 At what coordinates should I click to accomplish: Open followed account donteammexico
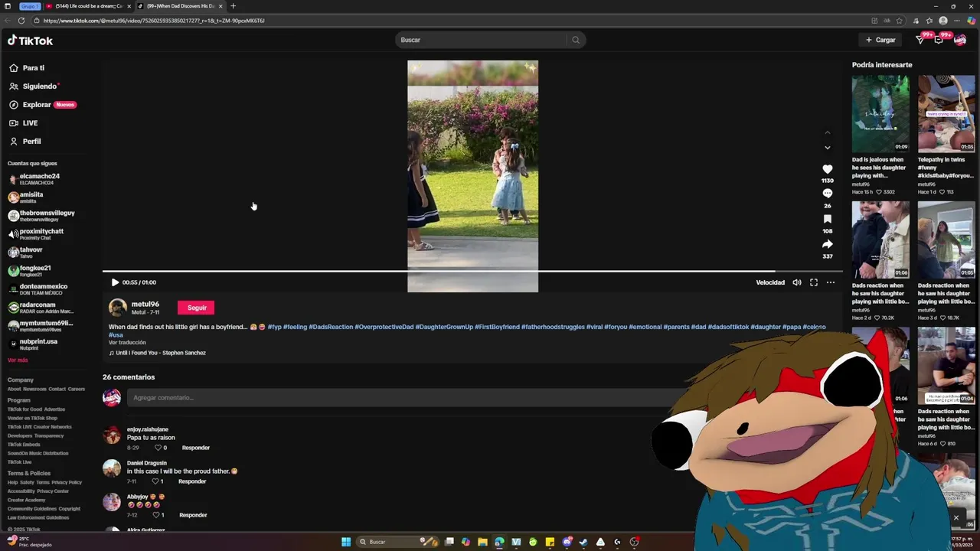click(x=38, y=289)
